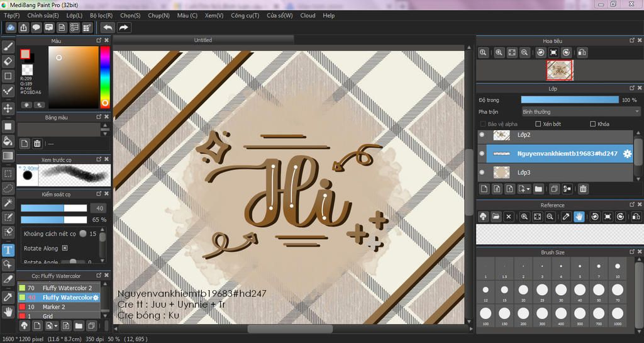
Task: Select the Bucket fill tool
Action: pos(8,142)
